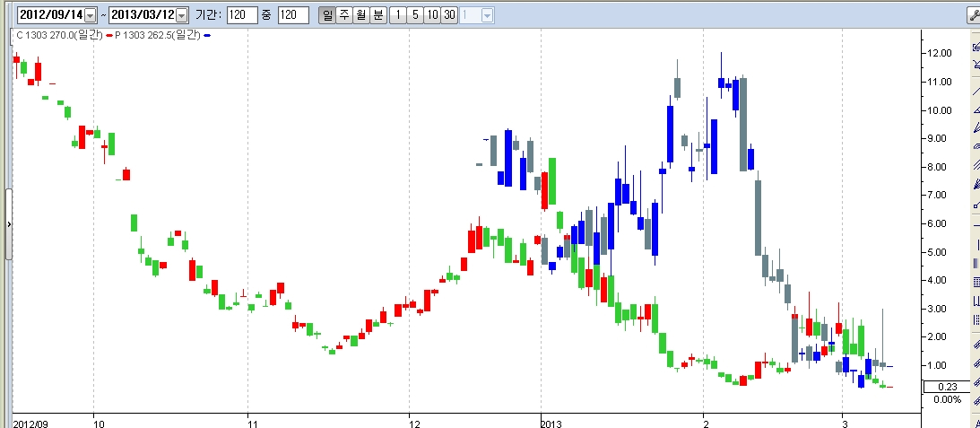Expand the left side panel handle
The width and height of the screenshot is (980, 428).
tap(9, 224)
